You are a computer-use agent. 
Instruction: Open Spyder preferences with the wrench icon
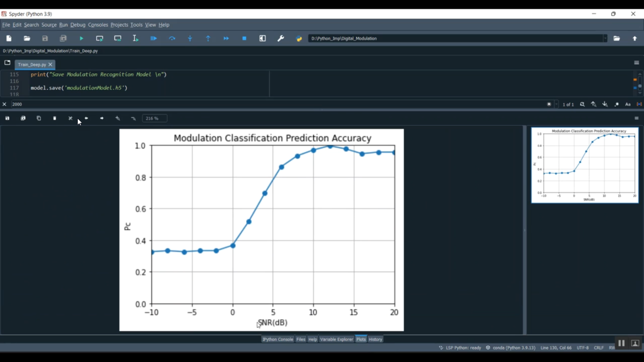pyautogui.click(x=280, y=38)
